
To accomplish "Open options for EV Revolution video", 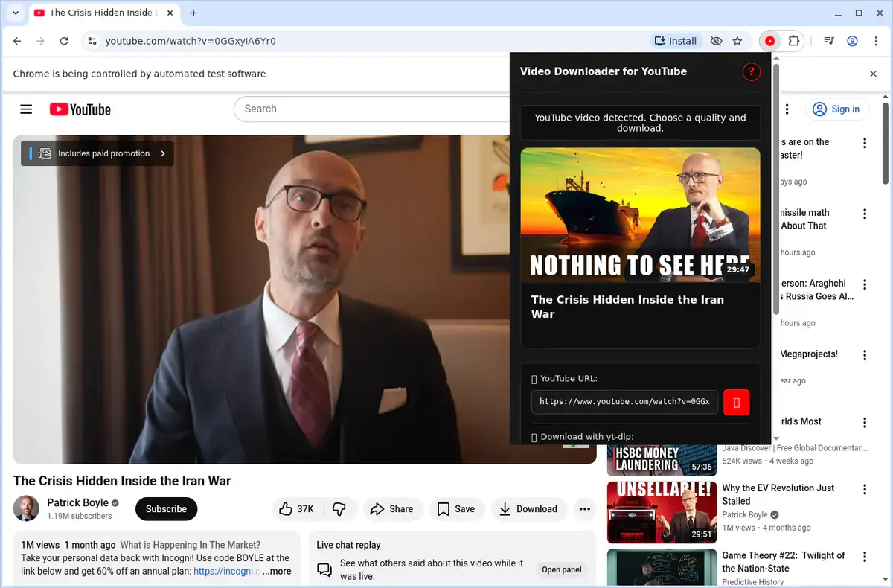I will (x=865, y=490).
